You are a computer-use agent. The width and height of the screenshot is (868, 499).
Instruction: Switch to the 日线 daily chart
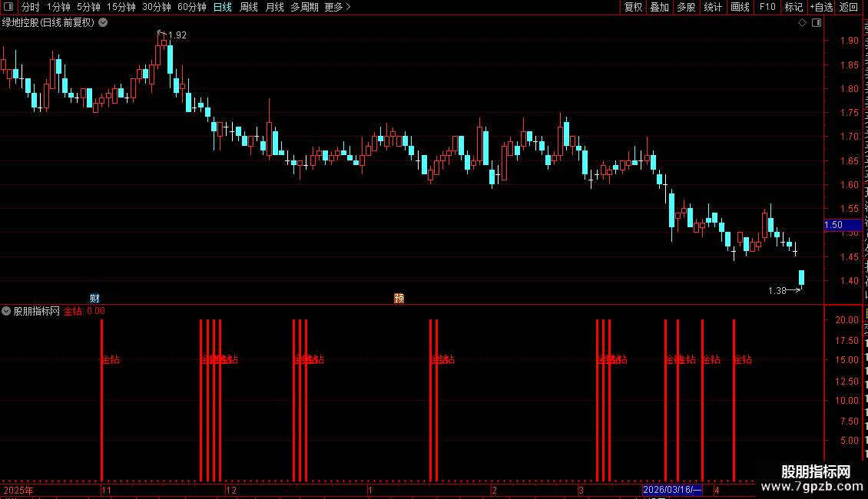click(223, 7)
